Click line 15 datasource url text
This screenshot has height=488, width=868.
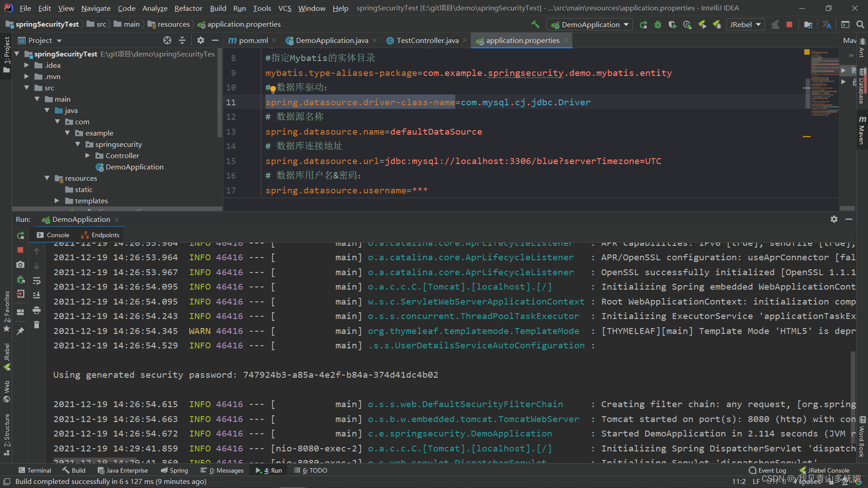(x=463, y=161)
